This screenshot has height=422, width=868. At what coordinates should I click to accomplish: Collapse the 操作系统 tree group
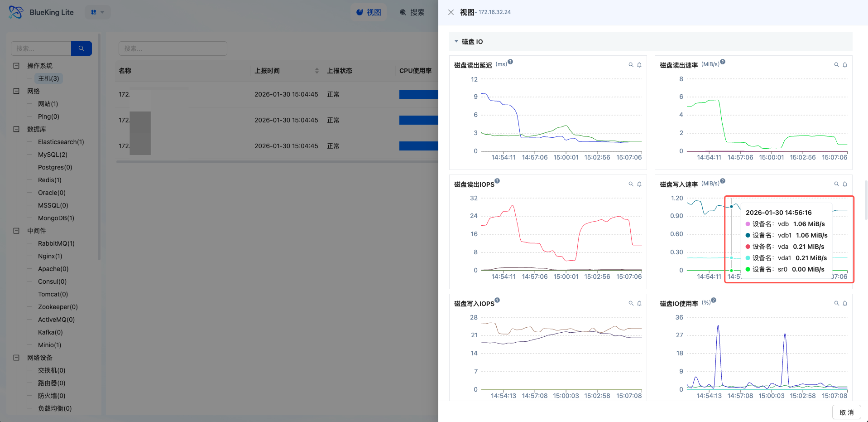point(16,66)
